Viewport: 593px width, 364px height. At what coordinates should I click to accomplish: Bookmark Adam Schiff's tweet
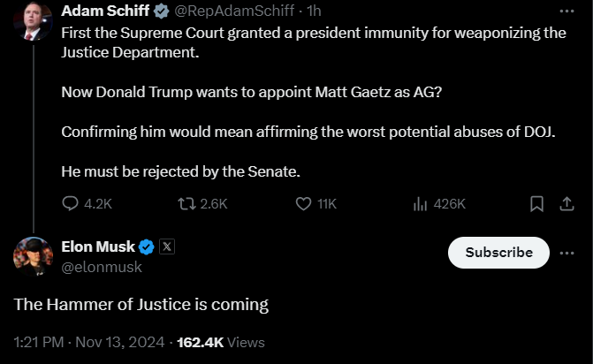[536, 204]
